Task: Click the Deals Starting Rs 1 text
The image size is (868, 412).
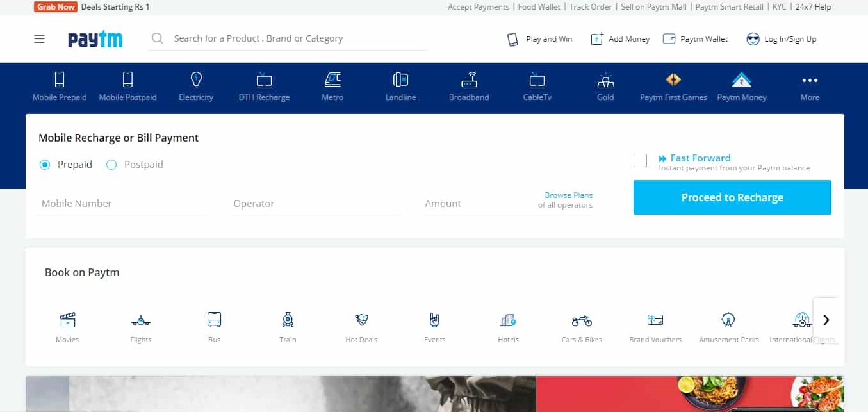Action: (115, 7)
